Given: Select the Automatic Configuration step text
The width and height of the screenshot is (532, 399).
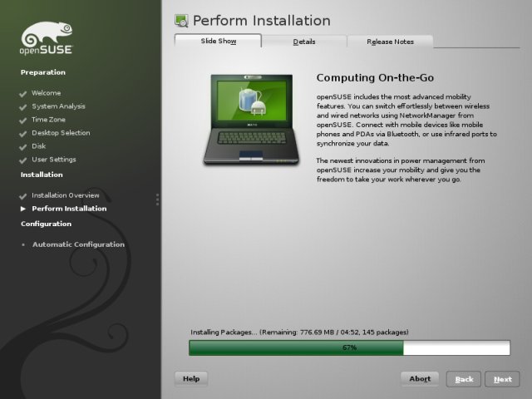Looking at the screenshot, I should (x=78, y=244).
